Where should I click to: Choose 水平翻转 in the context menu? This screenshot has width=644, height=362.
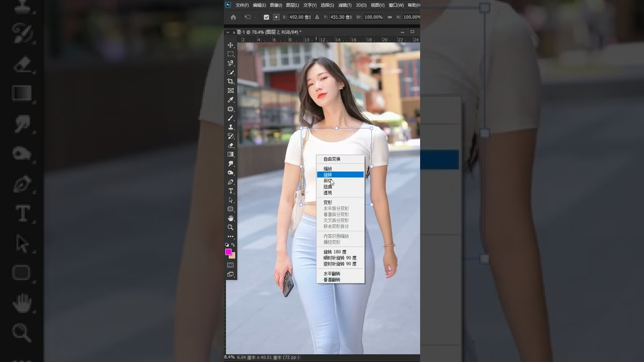(340, 274)
